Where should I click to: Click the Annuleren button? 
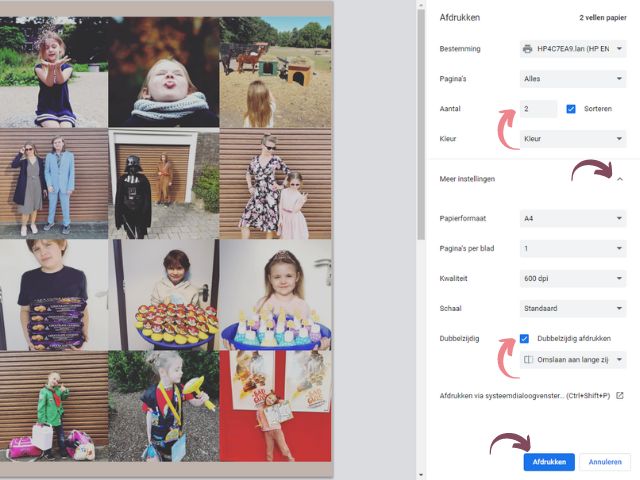coord(605,462)
